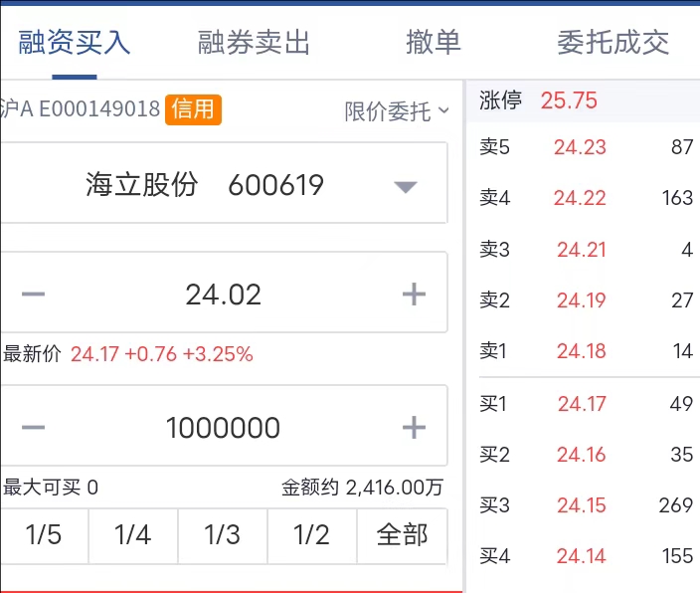The width and height of the screenshot is (700, 593).
Task: Open the 融券卖出 tab
Action: click(254, 43)
